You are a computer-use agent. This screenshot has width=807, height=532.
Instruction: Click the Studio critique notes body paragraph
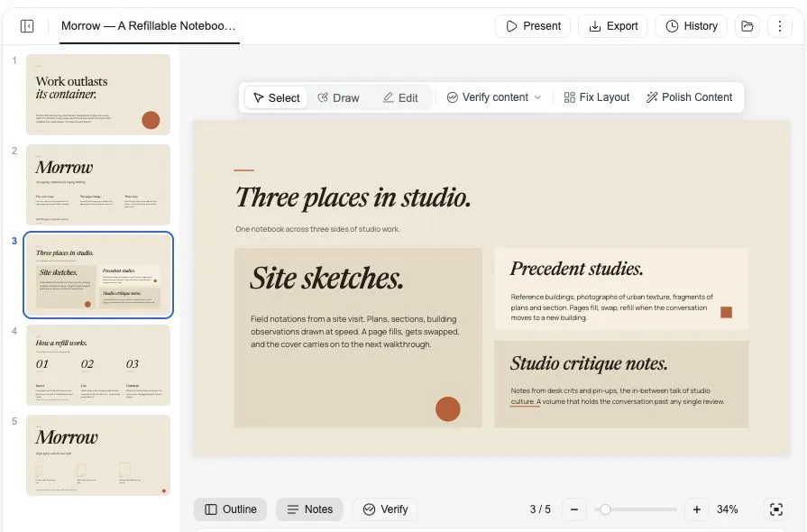[617, 396]
